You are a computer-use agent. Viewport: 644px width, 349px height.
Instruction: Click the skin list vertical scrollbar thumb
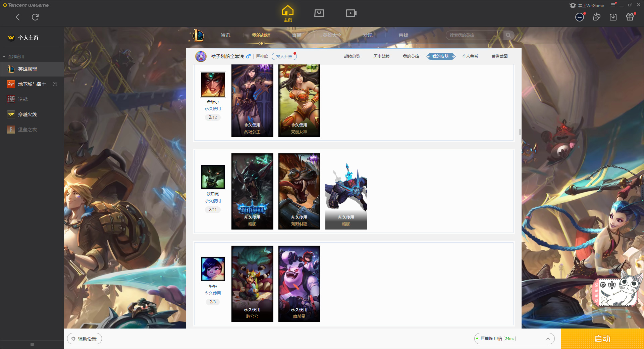point(520,132)
